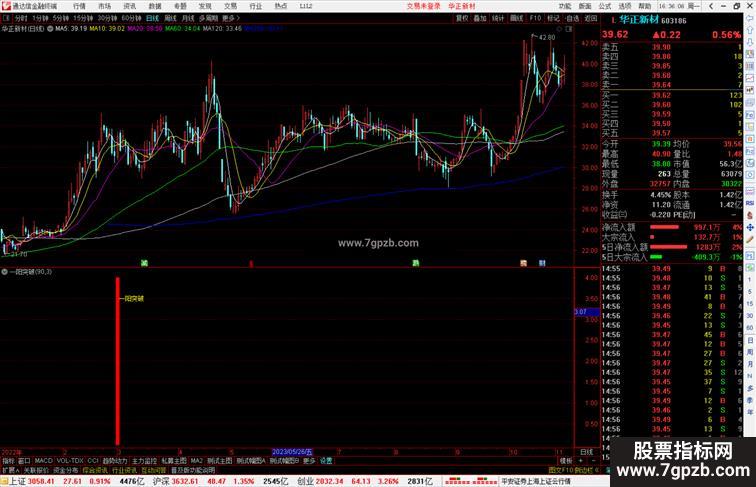Click the 年 yearly period icon in sidebar

750,413
